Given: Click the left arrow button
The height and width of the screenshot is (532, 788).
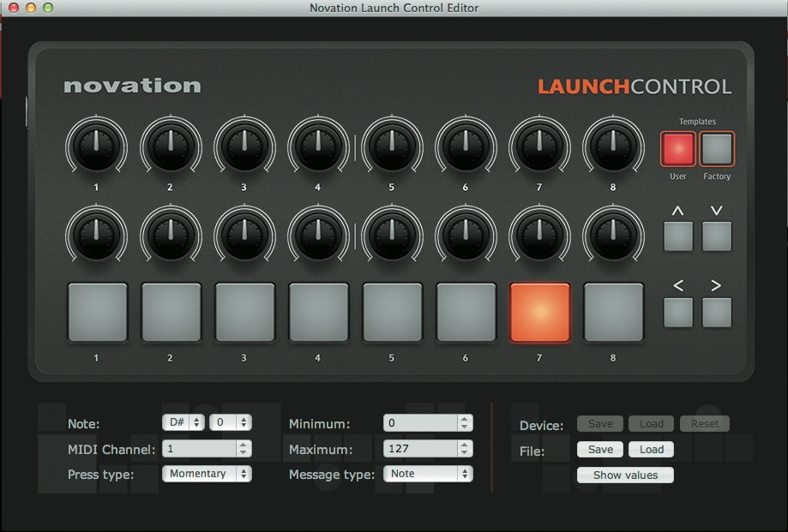Looking at the screenshot, I should coord(678,312).
